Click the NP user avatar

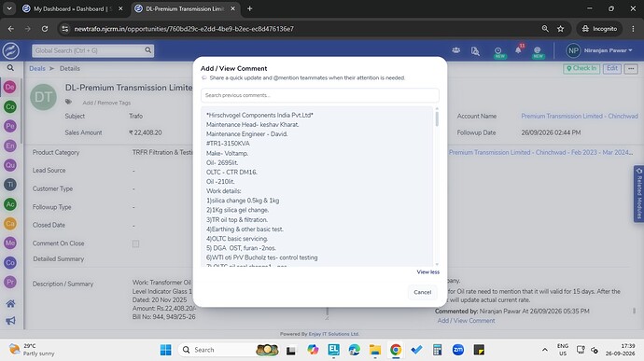click(573, 50)
